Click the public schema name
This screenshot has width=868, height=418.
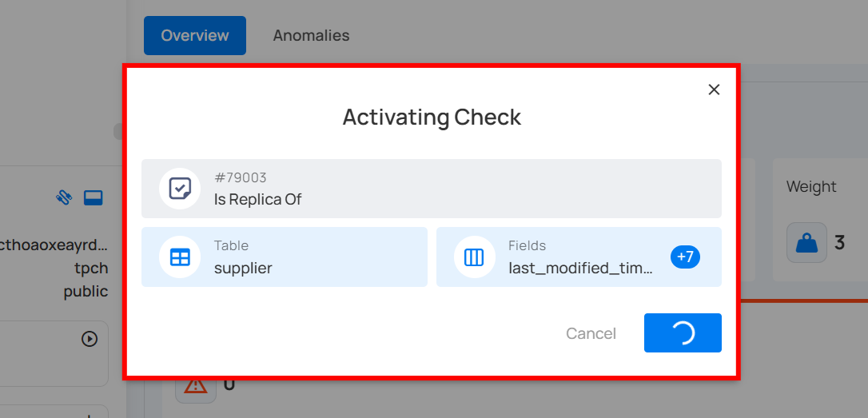(x=86, y=291)
